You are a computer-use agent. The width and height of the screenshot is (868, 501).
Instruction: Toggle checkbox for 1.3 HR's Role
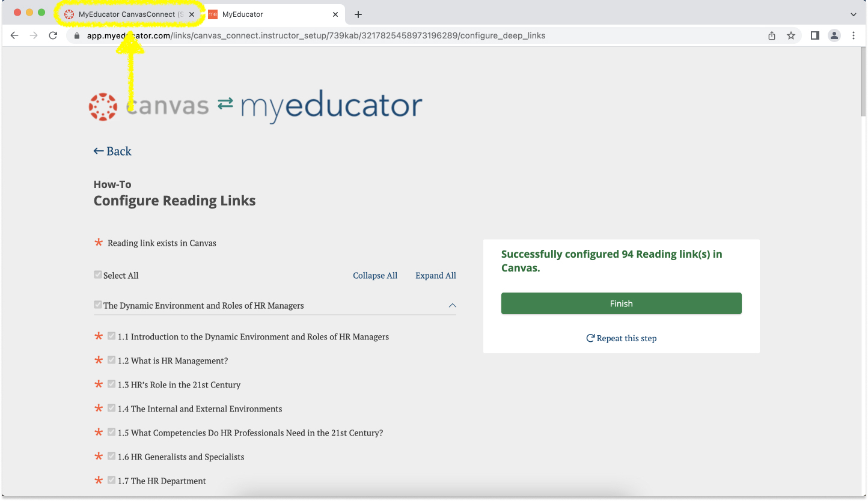point(112,384)
